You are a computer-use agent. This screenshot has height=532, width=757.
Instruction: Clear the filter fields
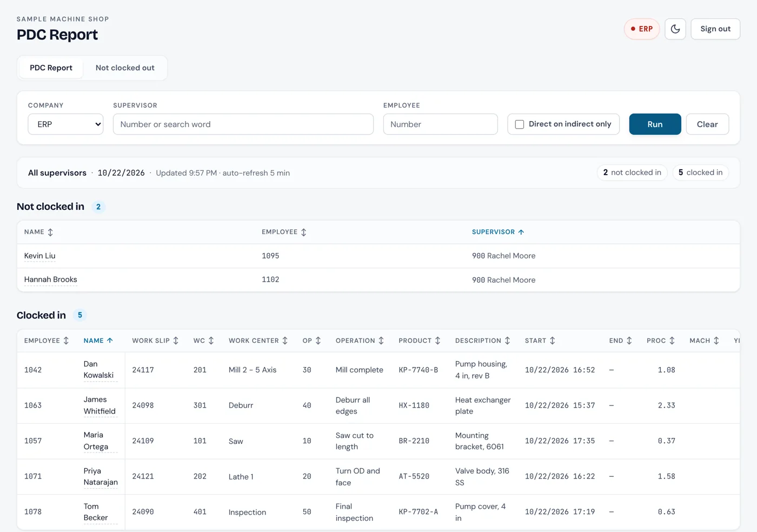tap(707, 124)
